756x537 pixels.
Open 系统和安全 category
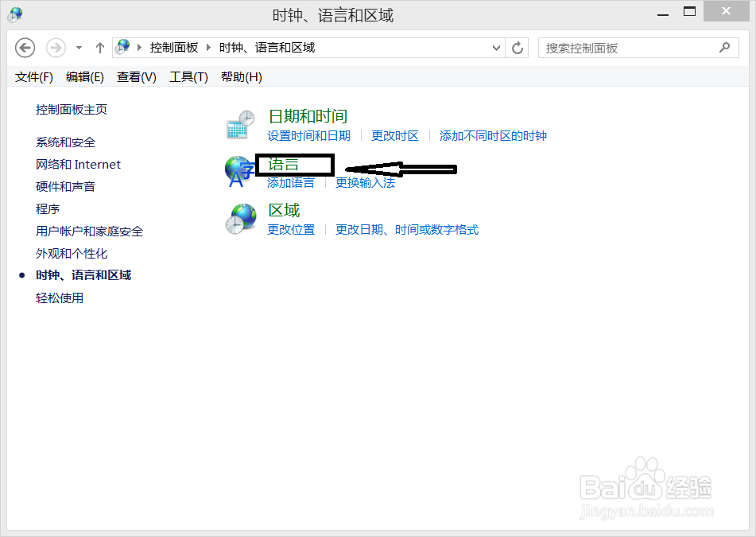pos(65,142)
